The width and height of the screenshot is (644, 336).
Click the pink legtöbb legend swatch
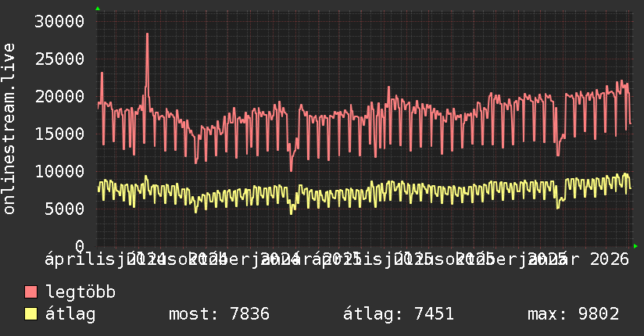30,292
